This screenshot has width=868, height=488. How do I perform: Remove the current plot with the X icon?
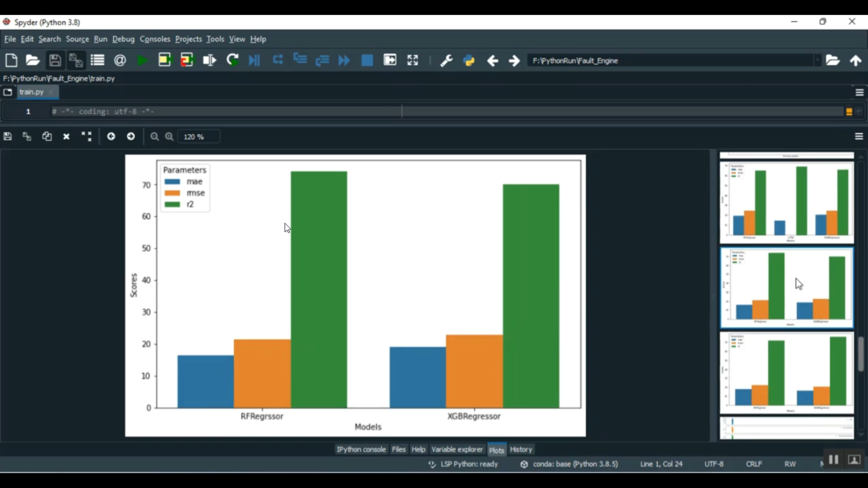click(67, 136)
